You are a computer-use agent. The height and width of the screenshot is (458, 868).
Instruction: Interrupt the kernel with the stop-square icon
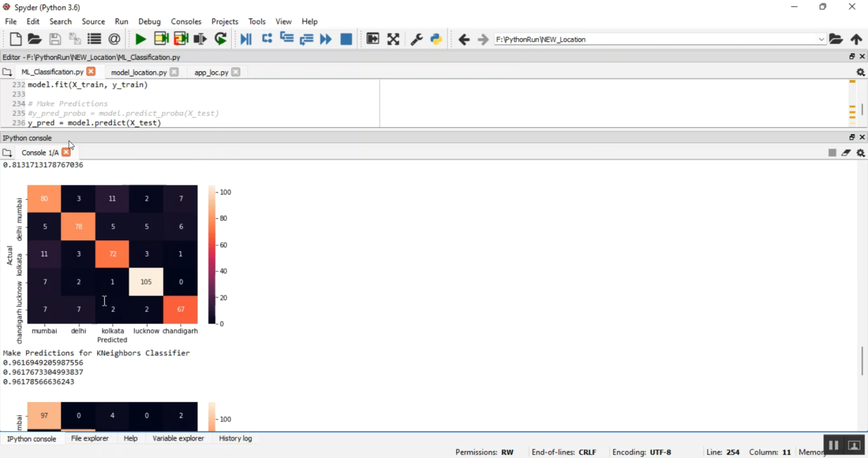tap(832, 152)
